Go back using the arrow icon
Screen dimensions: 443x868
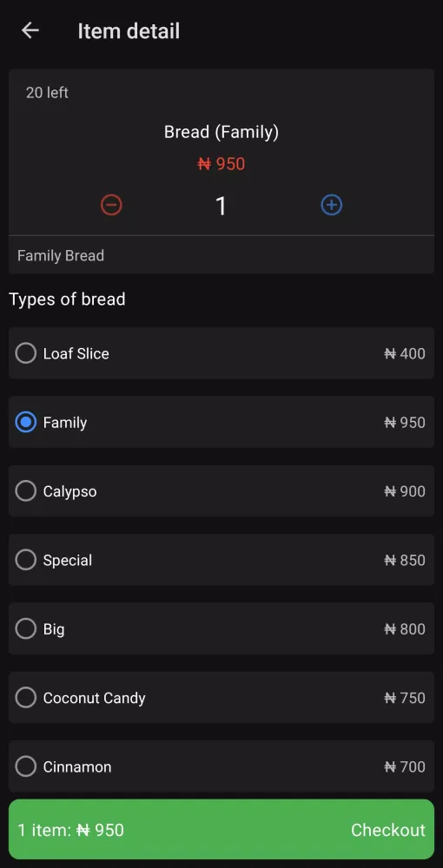click(30, 30)
